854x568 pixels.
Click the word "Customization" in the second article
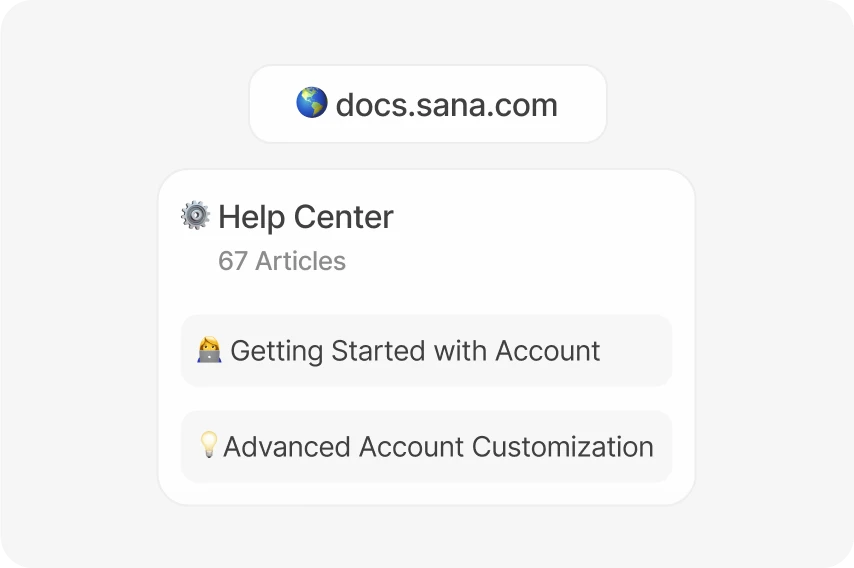tap(562, 446)
